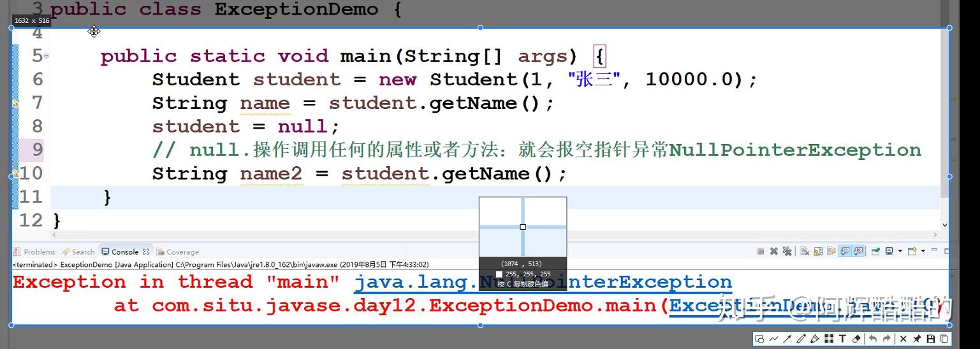Click class name ExceptionDemo on line 3
The width and height of the screenshot is (980, 349).
pos(296,9)
